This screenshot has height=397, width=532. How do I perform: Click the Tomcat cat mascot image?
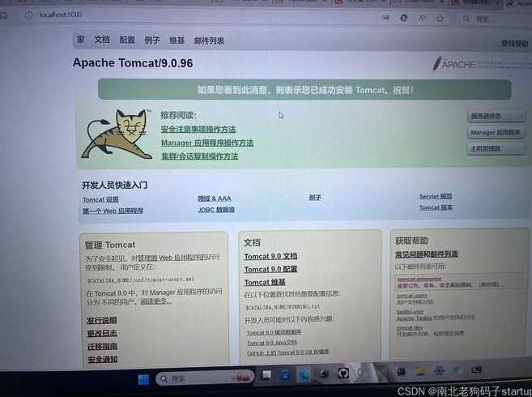[117, 134]
